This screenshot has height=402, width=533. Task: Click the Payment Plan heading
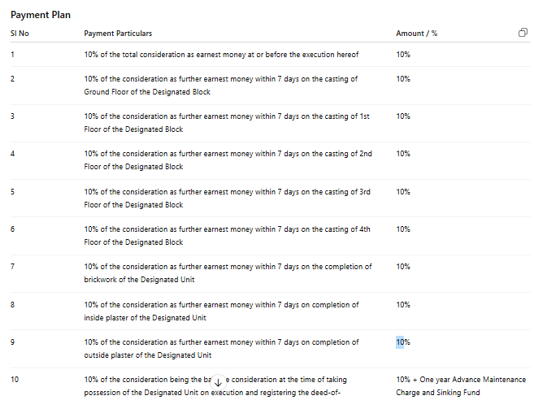pyautogui.click(x=40, y=15)
